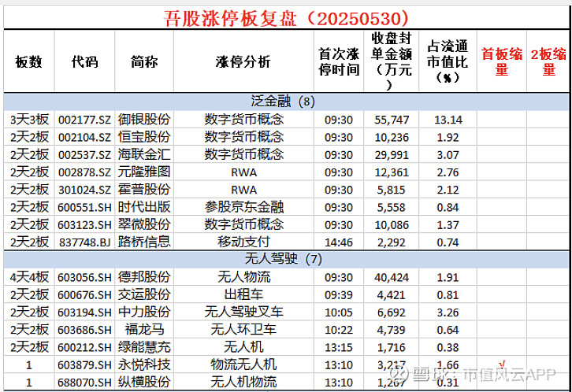572x392 pixels.
Task: Select the 简称 column header
Action: pyautogui.click(x=144, y=61)
